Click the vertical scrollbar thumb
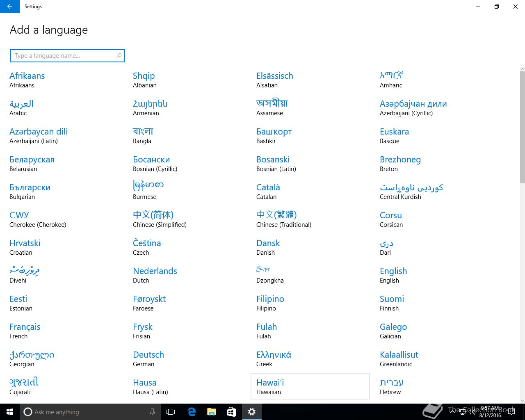 522,127
